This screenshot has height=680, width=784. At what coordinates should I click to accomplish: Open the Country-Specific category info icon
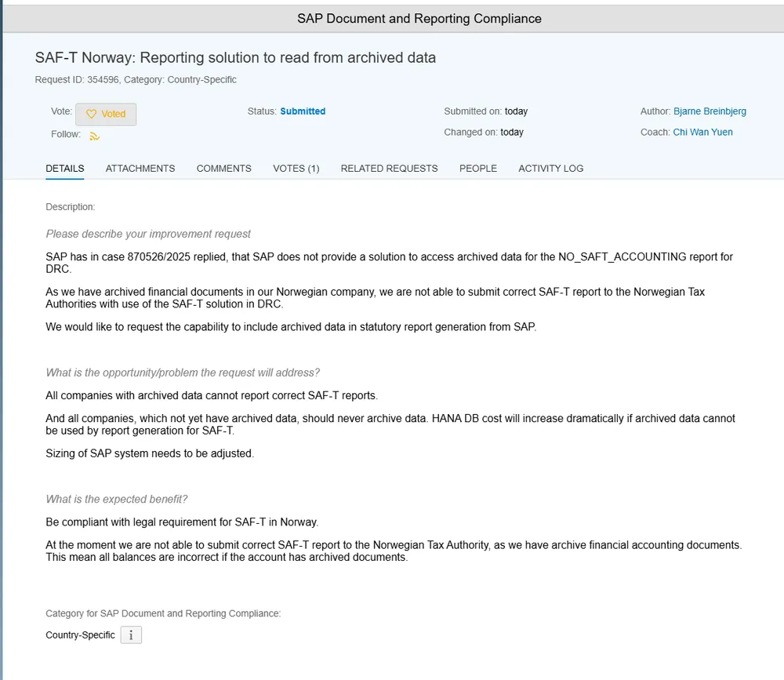131,635
